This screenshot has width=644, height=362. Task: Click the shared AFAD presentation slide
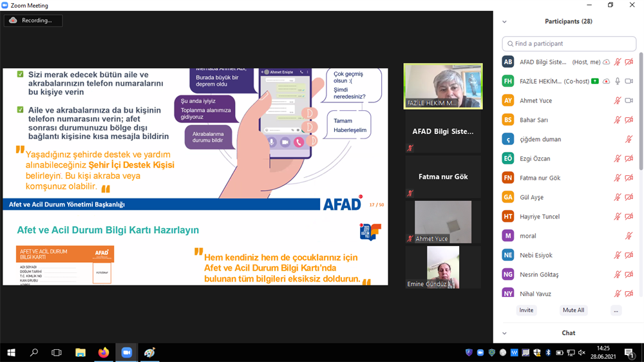click(x=195, y=176)
